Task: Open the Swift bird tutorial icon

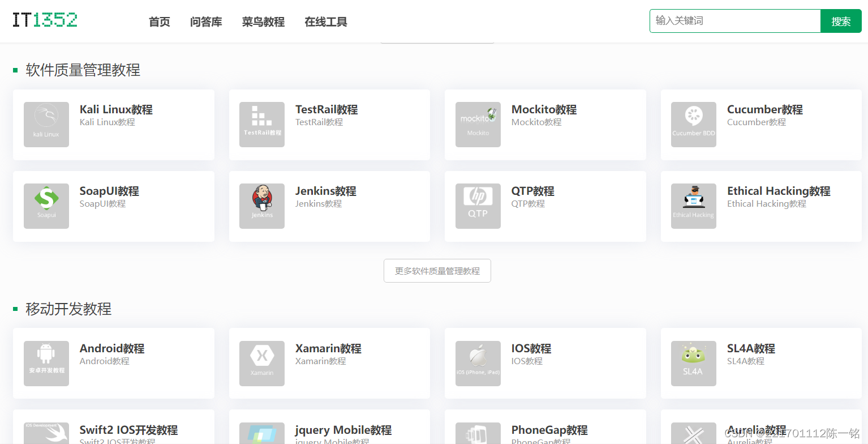Action: 46,433
